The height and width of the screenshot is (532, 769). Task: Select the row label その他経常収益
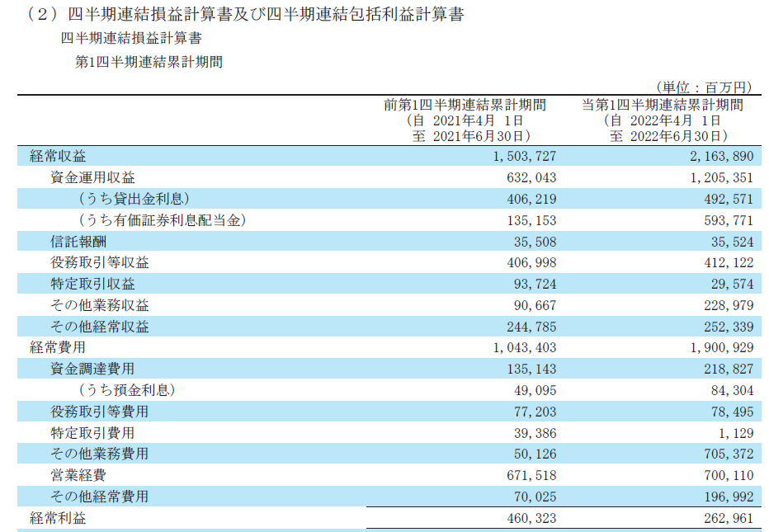pyautogui.click(x=100, y=327)
